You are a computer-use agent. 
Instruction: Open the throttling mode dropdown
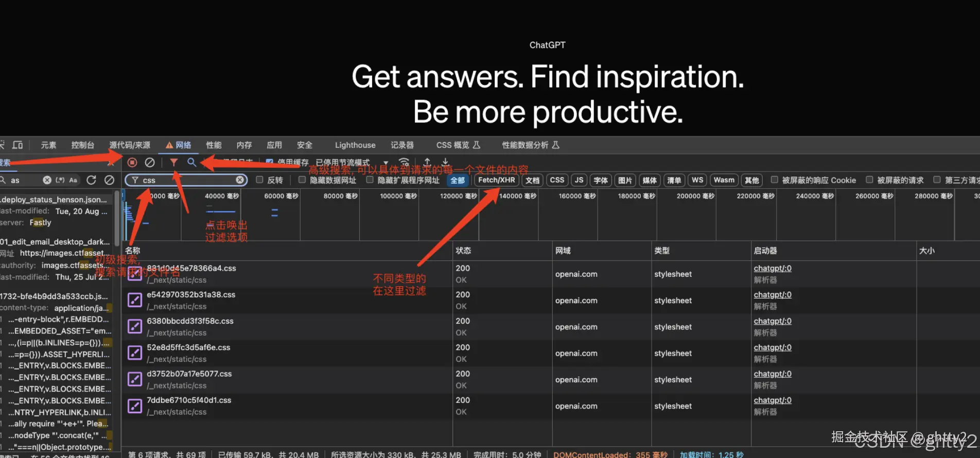tap(351, 163)
